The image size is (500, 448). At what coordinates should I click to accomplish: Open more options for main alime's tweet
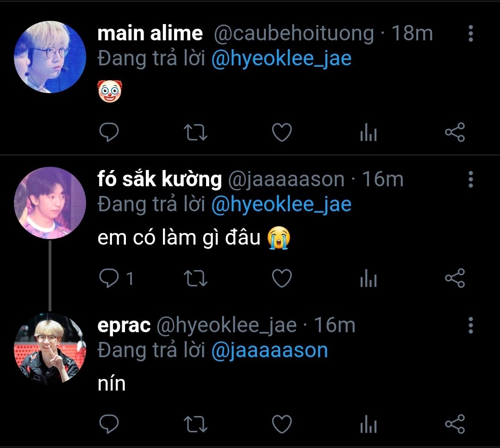click(x=471, y=33)
